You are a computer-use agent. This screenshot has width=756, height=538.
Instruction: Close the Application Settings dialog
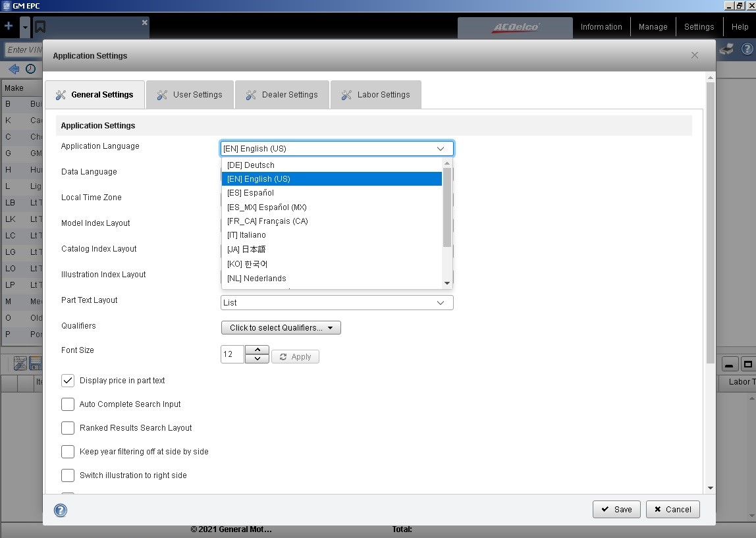695,55
